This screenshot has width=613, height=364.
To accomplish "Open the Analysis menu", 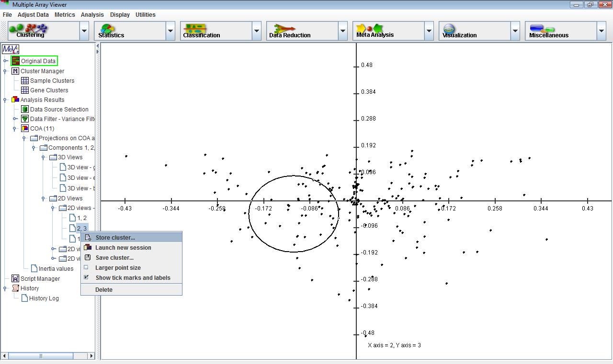I will point(92,15).
